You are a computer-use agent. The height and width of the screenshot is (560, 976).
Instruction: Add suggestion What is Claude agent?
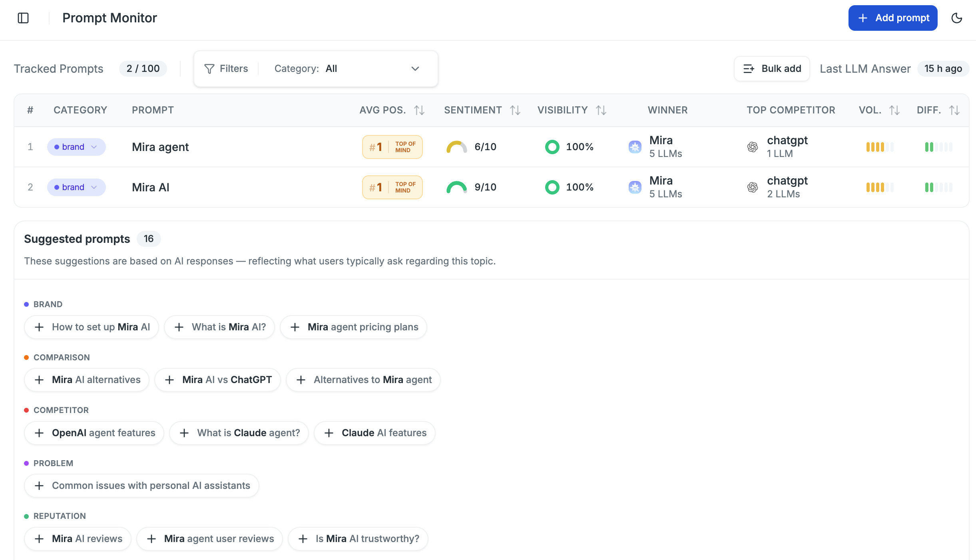[x=239, y=433]
